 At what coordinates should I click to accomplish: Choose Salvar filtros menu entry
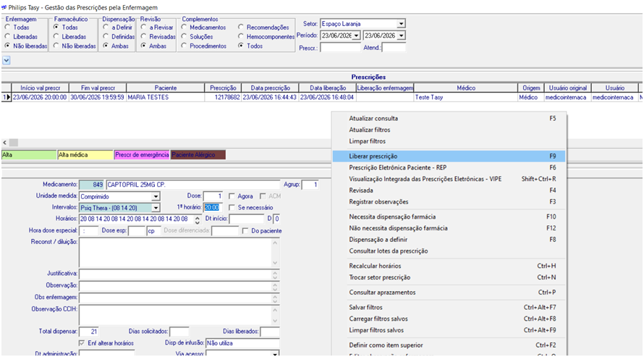click(449, 307)
